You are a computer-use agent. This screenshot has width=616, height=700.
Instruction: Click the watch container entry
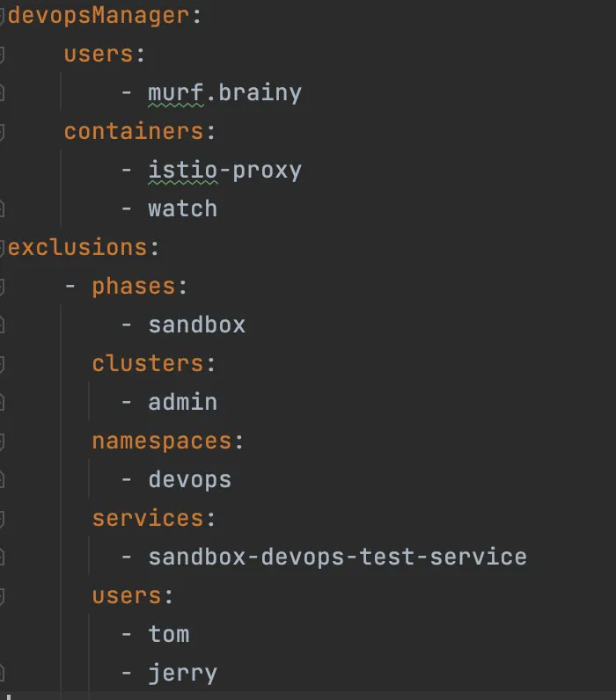point(182,209)
